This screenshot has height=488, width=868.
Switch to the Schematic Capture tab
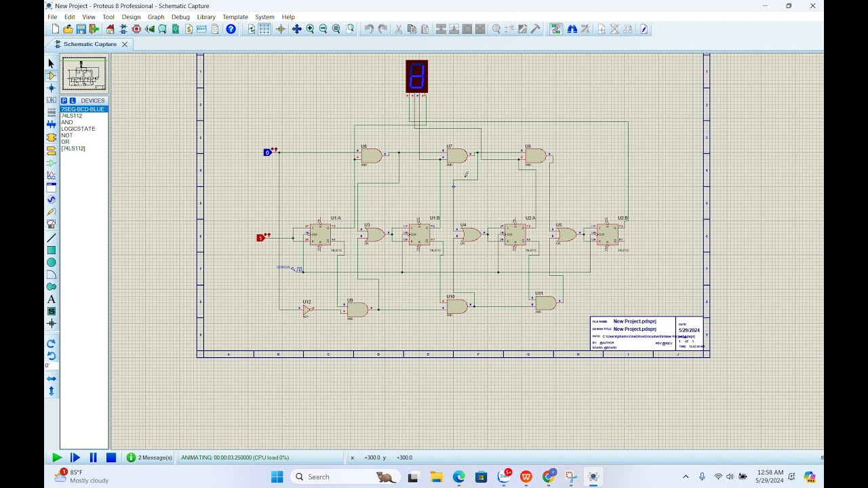click(90, 44)
